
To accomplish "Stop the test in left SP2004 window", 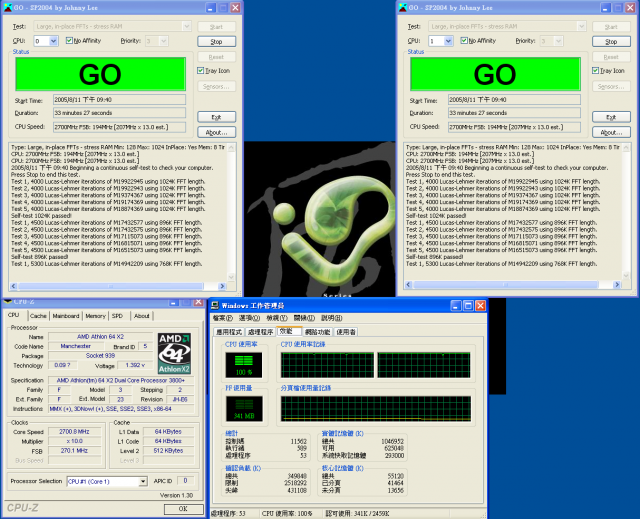I will click(216, 41).
